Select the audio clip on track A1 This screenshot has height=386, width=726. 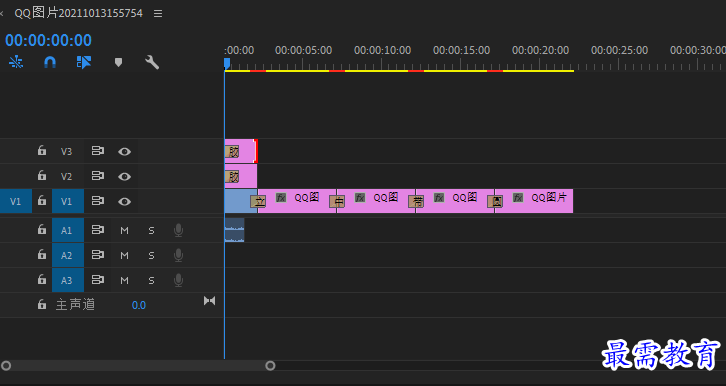(x=234, y=230)
